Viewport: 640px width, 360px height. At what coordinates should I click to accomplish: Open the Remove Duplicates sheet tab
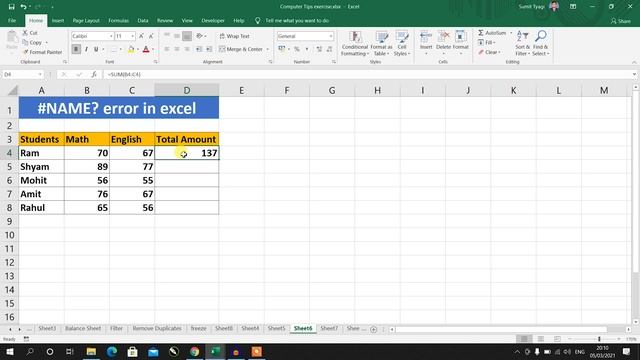157,328
